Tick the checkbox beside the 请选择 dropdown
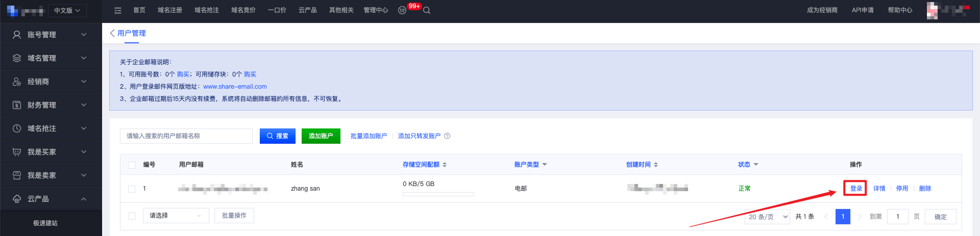Viewport: 980px width, 236px height. 132,216
